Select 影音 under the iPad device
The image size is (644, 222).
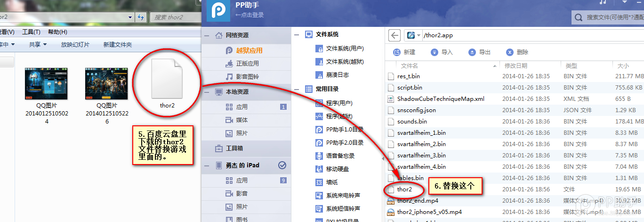pos(242,194)
